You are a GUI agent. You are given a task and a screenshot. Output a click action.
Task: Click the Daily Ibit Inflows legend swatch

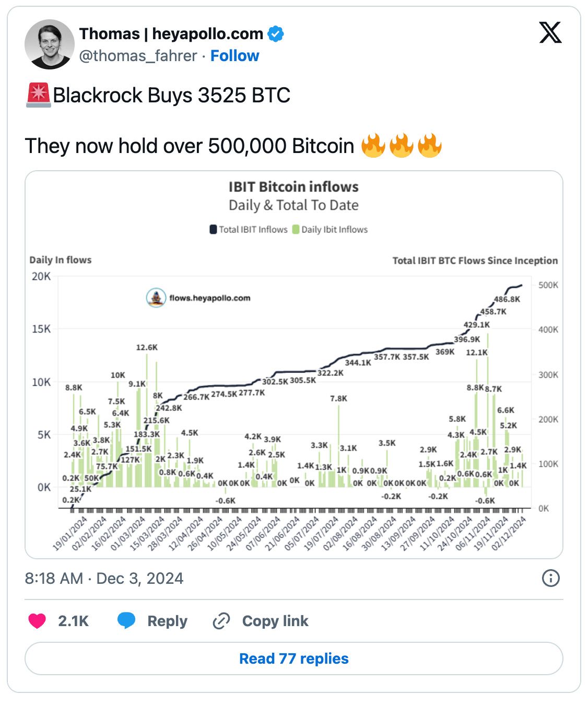pyautogui.click(x=296, y=230)
